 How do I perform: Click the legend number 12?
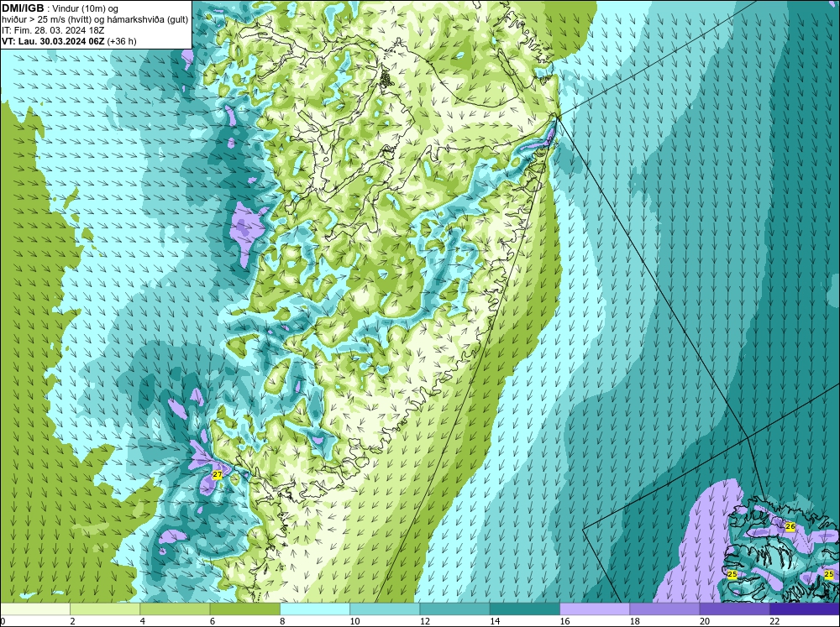424,621
